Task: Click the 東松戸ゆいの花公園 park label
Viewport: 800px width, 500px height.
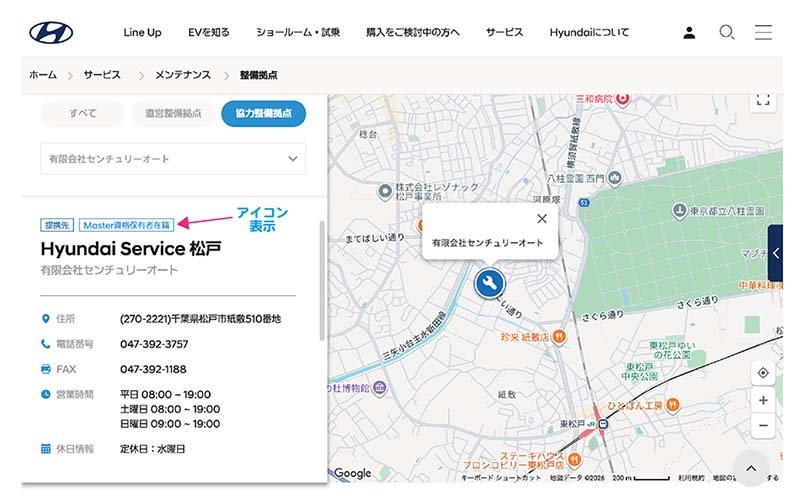Action: click(x=672, y=349)
